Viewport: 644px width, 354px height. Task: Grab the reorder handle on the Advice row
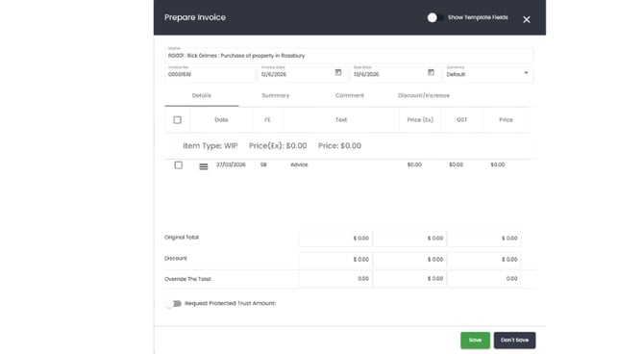coord(204,166)
